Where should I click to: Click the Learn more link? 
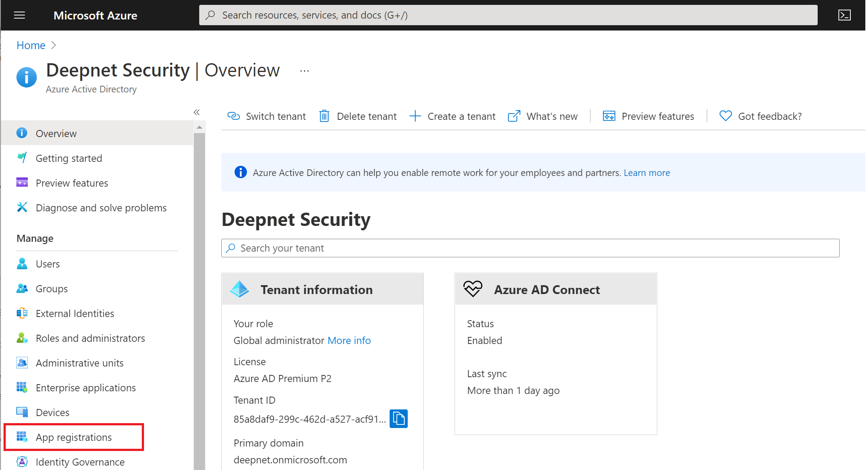pos(646,173)
